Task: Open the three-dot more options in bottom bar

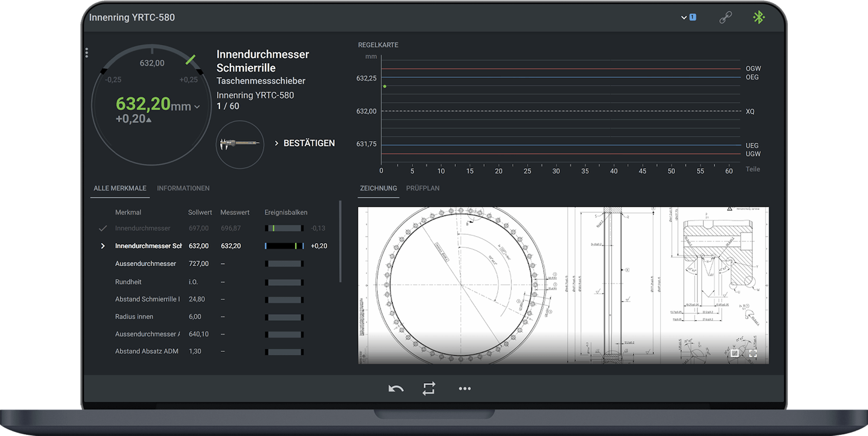Action: 464,389
